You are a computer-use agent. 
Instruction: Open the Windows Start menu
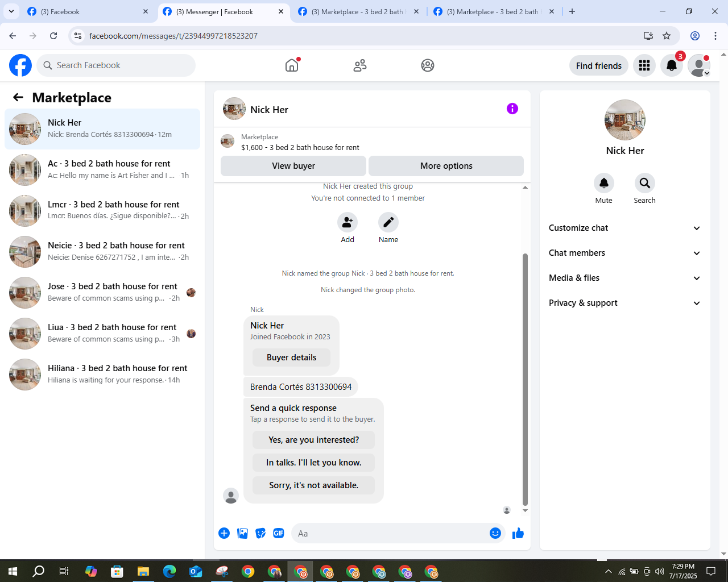pyautogui.click(x=13, y=571)
